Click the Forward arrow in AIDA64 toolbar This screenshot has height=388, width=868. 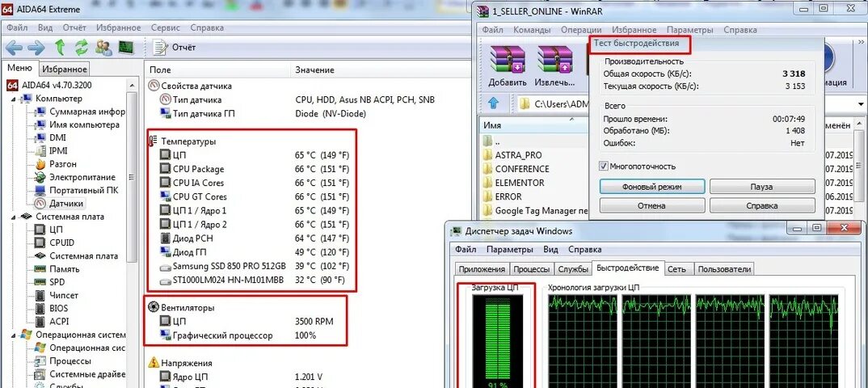(x=36, y=48)
